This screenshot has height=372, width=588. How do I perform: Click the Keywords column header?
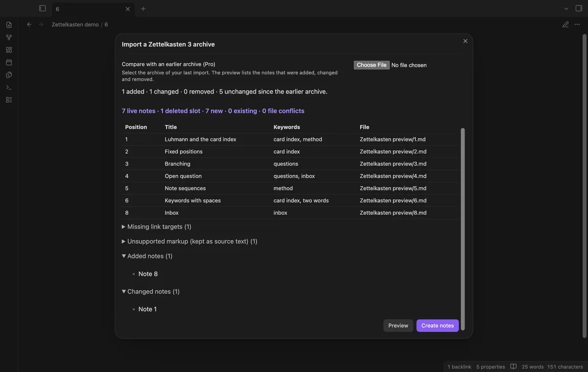pyautogui.click(x=287, y=127)
